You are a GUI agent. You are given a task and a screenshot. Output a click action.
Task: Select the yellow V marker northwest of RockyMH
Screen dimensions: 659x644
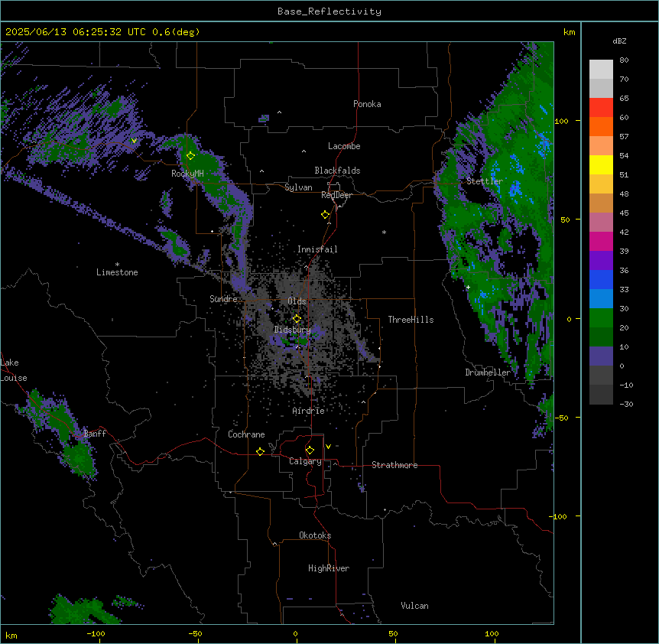click(x=134, y=141)
